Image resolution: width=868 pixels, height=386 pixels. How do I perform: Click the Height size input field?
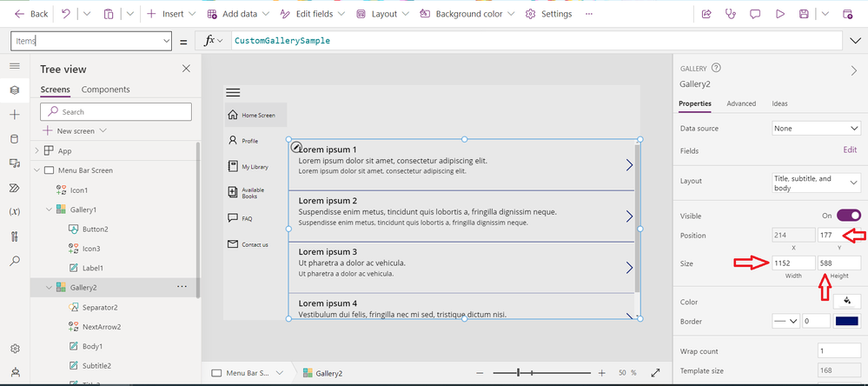tap(839, 263)
